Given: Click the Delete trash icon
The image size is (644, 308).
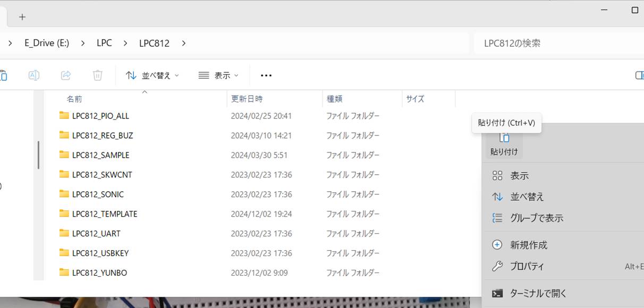Looking at the screenshot, I should (98, 75).
